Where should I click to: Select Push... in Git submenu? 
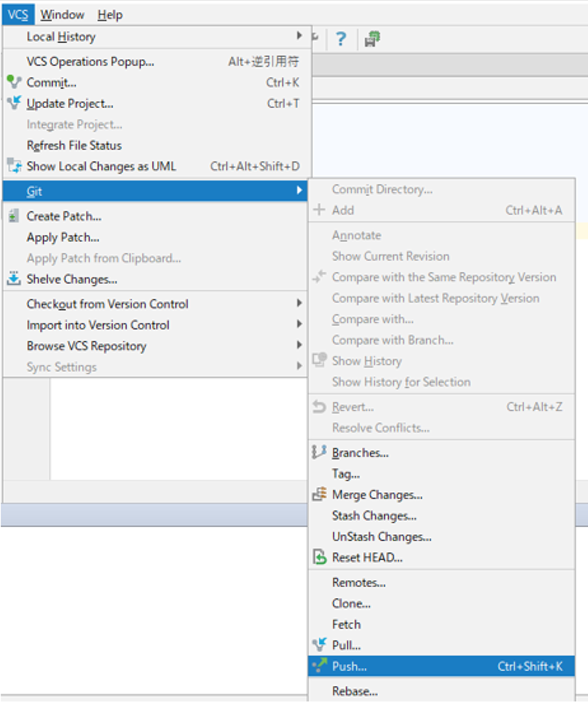click(x=442, y=666)
